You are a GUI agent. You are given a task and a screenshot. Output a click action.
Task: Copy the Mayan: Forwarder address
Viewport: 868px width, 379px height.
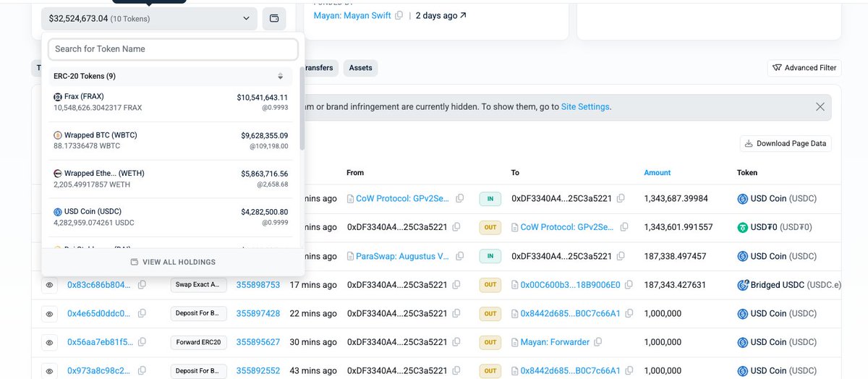597,342
